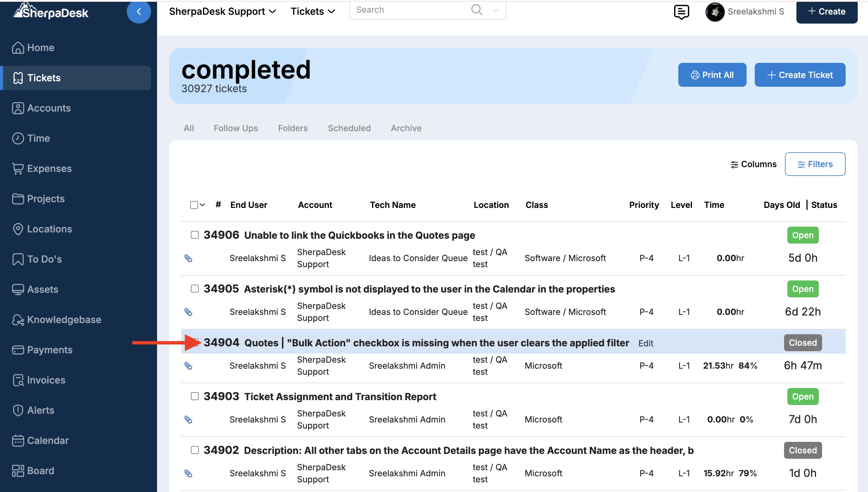Open the chat messages icon
Image resolution: width=868 pixels, height=492 pixels.
681,12
